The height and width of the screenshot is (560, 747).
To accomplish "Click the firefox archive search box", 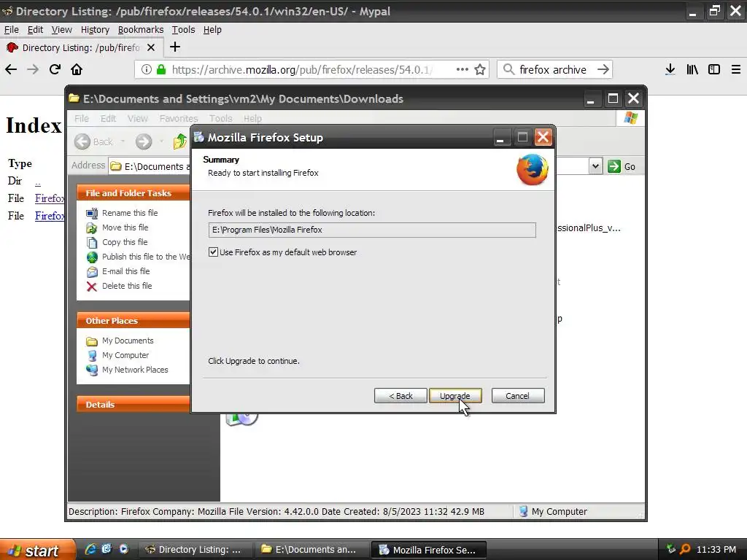I will click(x=553, y=69).
